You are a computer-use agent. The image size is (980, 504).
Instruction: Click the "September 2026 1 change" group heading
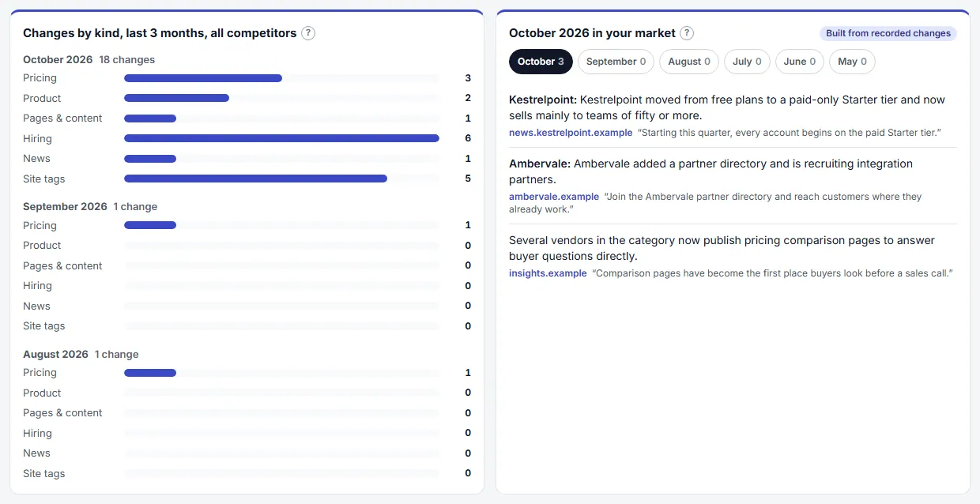tap(90, 206)
